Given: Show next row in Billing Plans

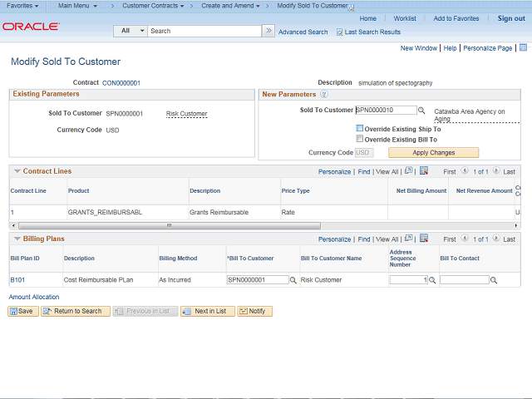Looking at the screenshot, I should click(x=496, y=239).
